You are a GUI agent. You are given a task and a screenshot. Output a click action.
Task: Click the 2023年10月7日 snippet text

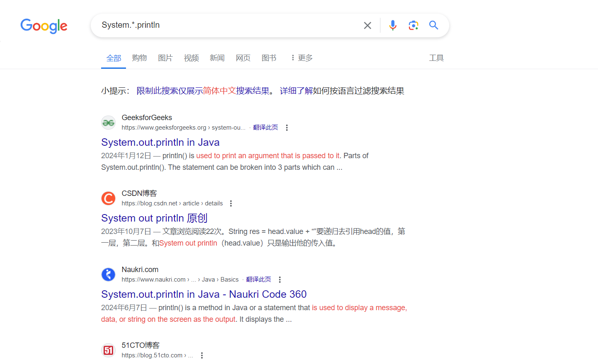(x=126, y=231)
